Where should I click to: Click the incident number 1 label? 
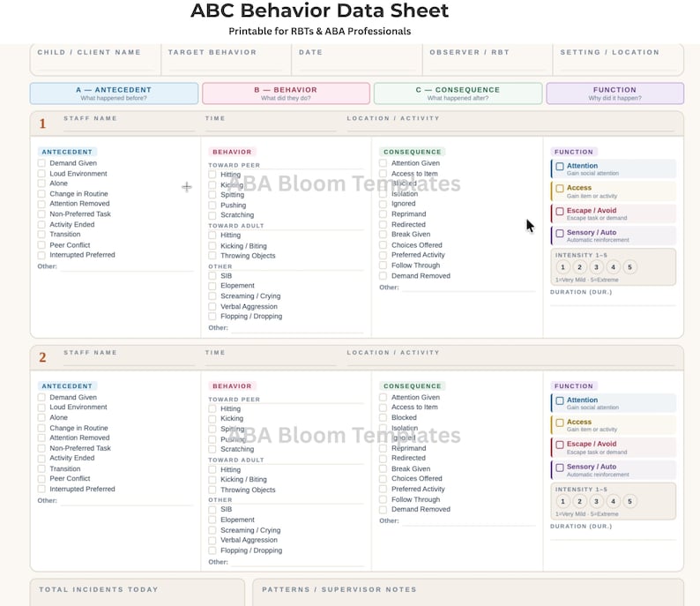pos(42,123)
